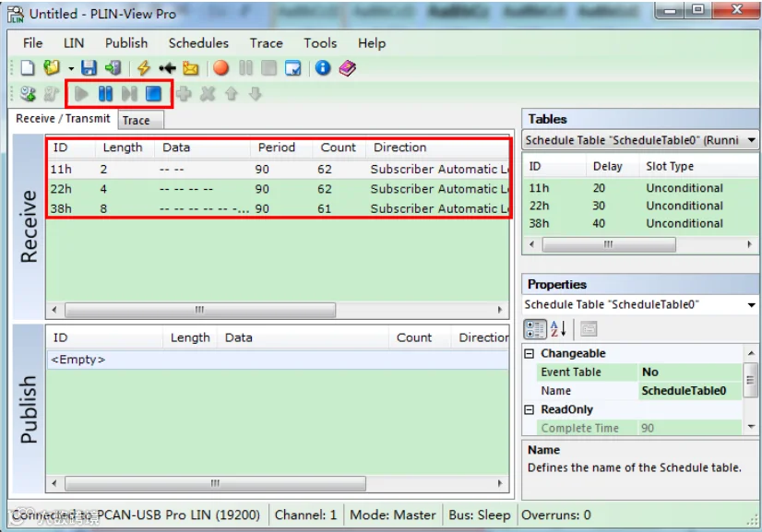
Task: Move slot up with the up arrow icon
Action: coord(232,93)
